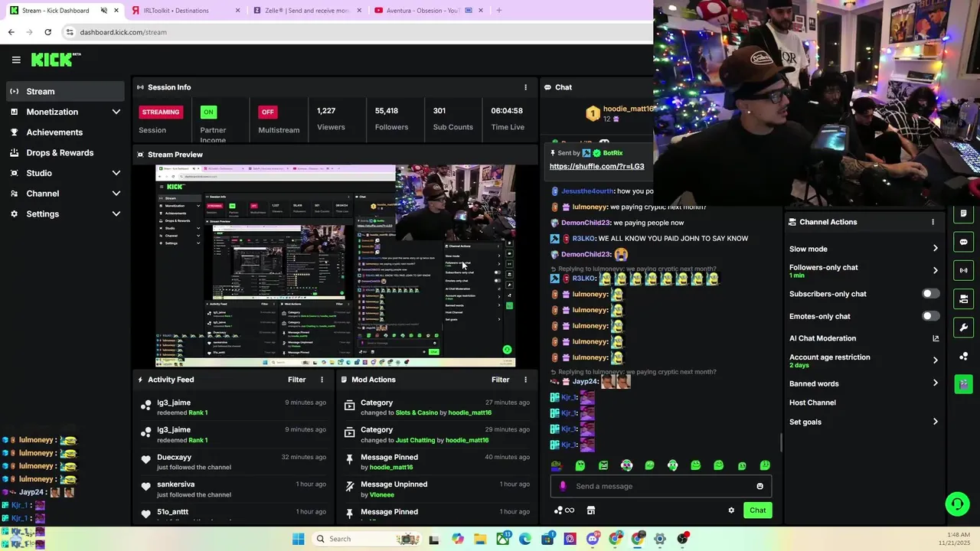Screen dimensions: 980x551
Task: Click "Duecxayy" in the Activity Feed
Action: coord(175,457)
